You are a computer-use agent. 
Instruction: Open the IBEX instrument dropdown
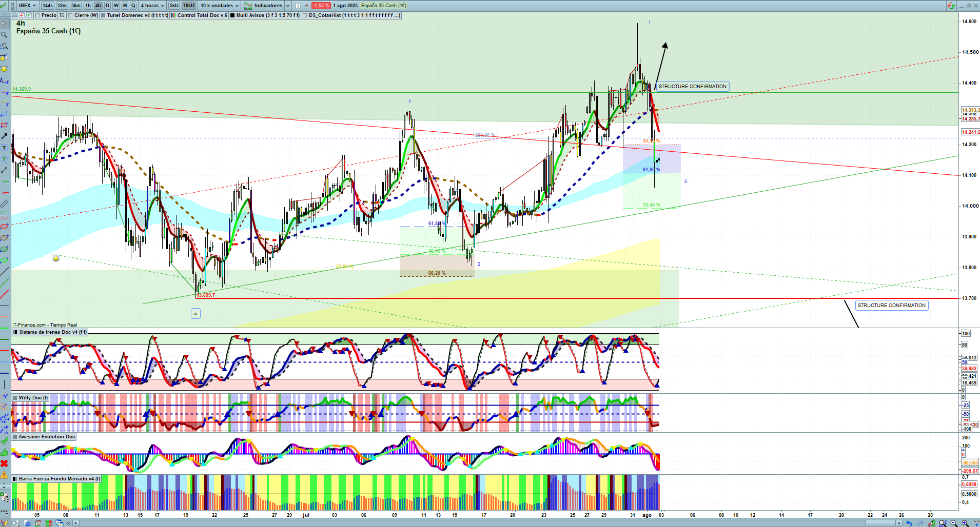[27, 6]
